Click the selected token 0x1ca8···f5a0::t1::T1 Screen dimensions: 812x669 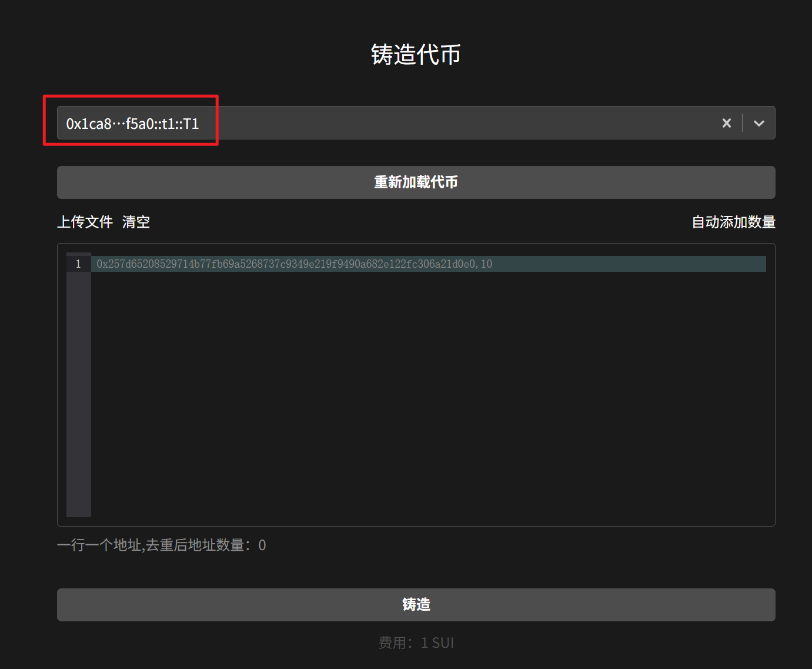pos(132,124)
